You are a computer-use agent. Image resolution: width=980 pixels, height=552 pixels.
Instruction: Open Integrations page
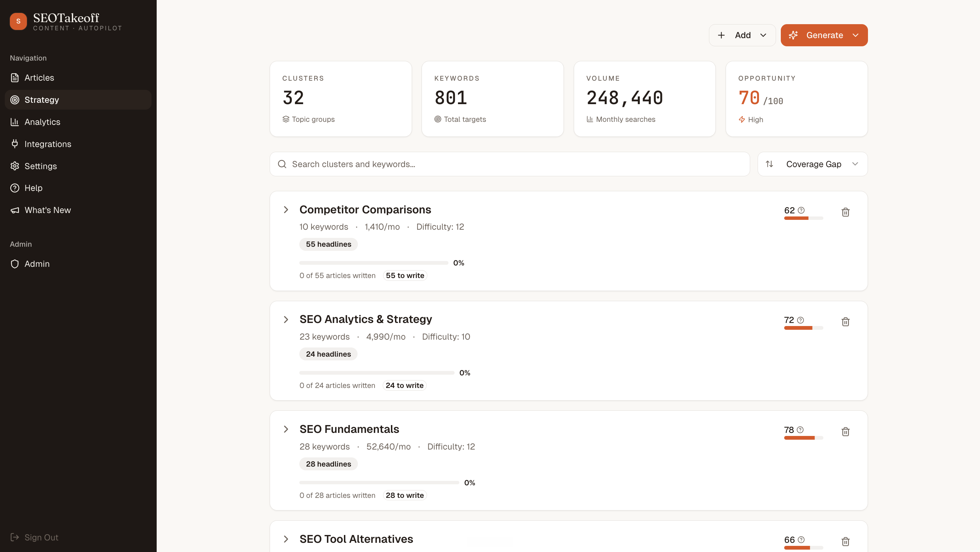click(78, 144)
